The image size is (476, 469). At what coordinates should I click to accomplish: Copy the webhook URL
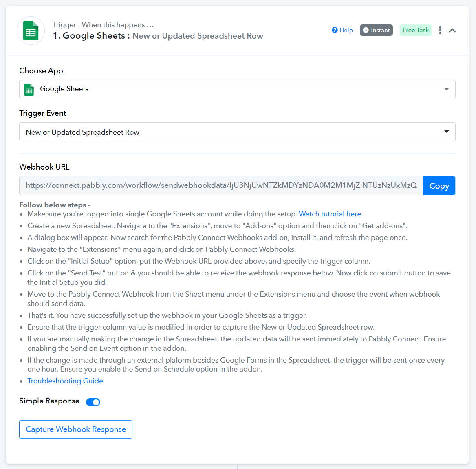click(439, 185)
